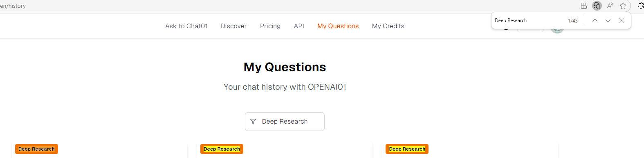
Task: Close the find-on-page bar
Action: (621, 20)
